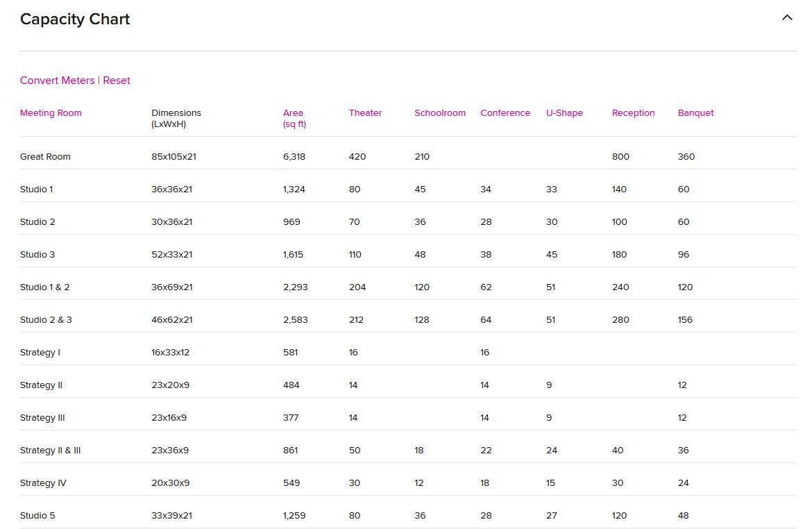Click Strategy III dimensions 23x16x9
Screen dimensions: 812x529
point(169,418)
